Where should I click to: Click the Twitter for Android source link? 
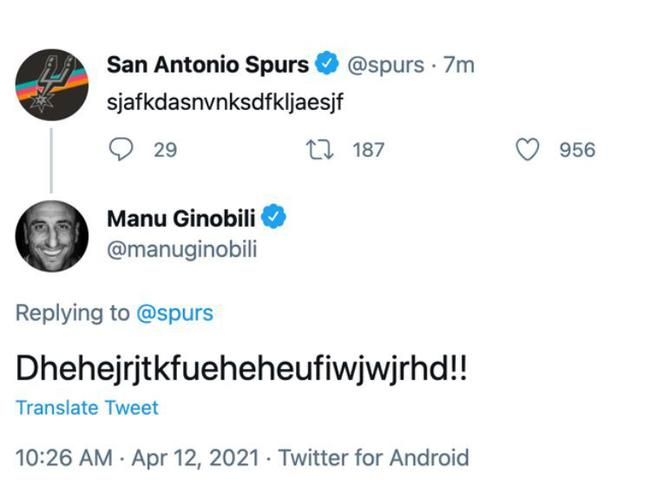[x=373, y=458]
